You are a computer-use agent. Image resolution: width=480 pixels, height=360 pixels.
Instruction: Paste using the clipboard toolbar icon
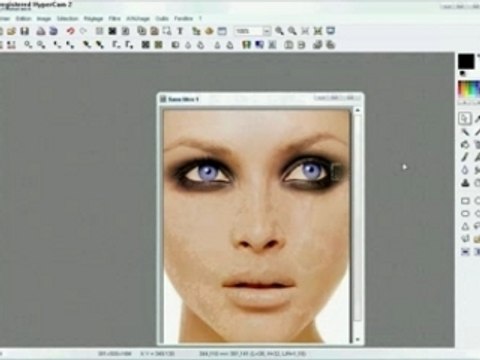pyautogui.click(x=154, y=31)
